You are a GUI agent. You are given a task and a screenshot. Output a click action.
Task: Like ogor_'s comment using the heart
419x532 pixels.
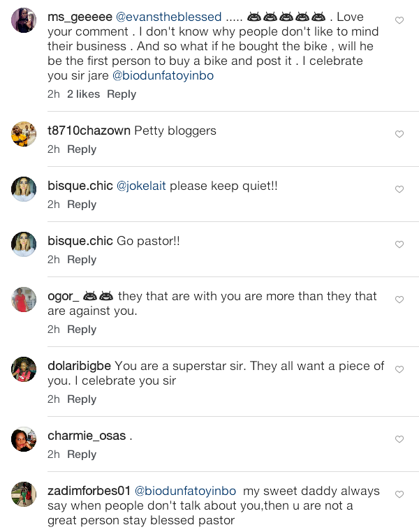pyautogui.click(x=399, y=300)
